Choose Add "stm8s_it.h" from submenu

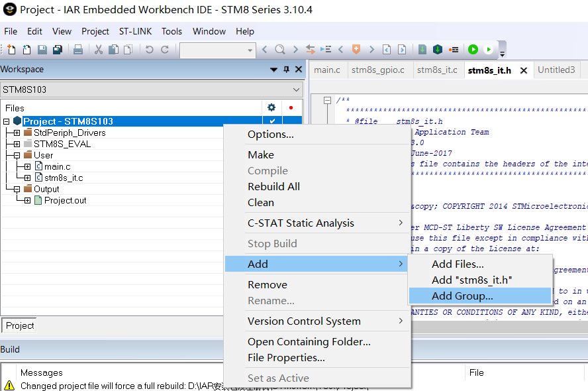(x=480, y=280)
